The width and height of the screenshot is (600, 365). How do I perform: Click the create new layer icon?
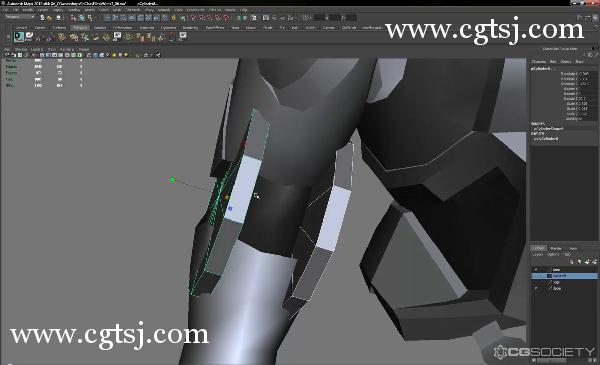[x=587, y=262]
